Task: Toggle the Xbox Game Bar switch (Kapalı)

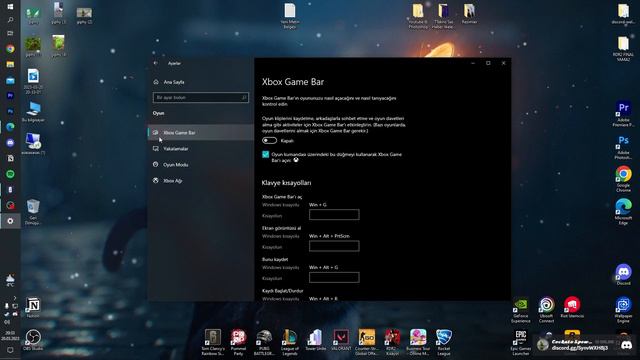Action: [269, 140]
